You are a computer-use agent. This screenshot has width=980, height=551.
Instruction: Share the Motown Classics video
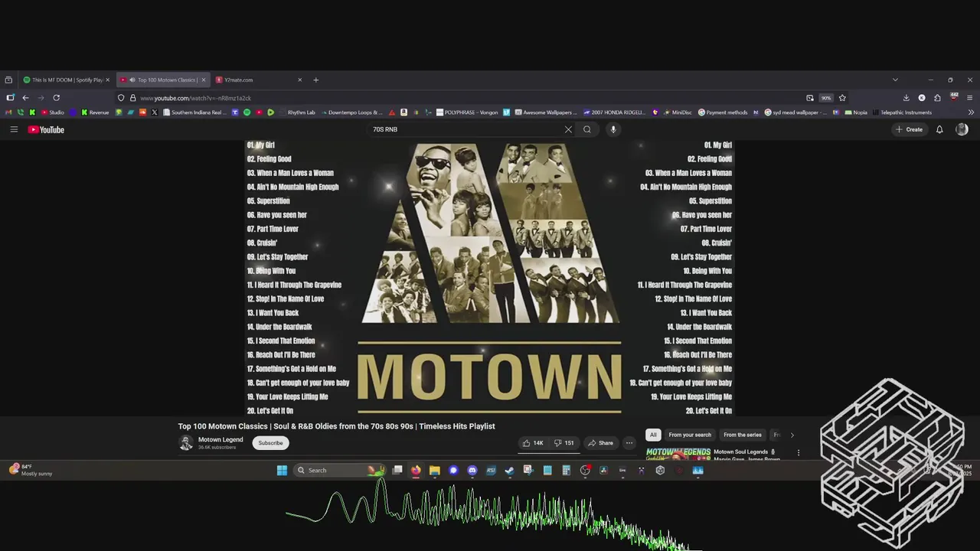pyautogui.click(x=600, y=443)
